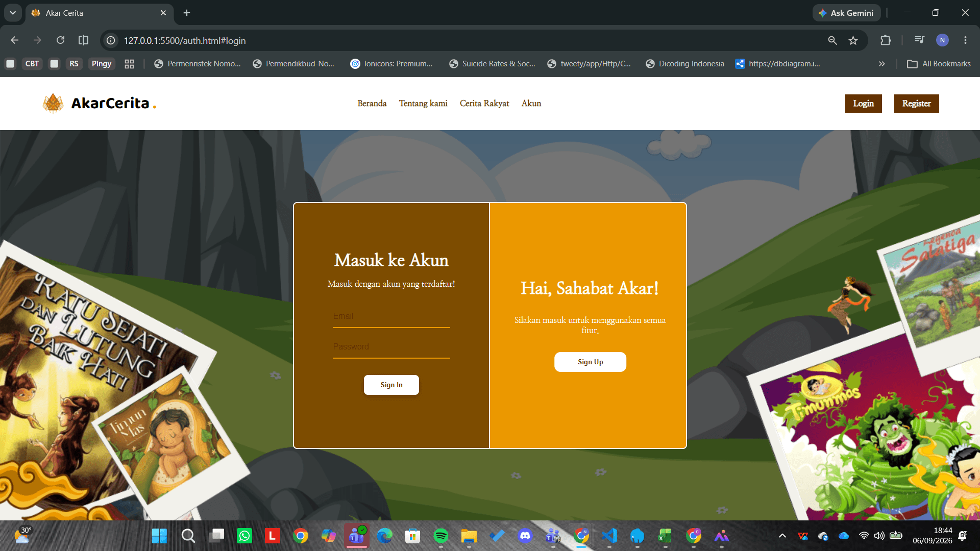Open the split view side panel icon
This screenshot has width=980, height=551.
(83, 40)
